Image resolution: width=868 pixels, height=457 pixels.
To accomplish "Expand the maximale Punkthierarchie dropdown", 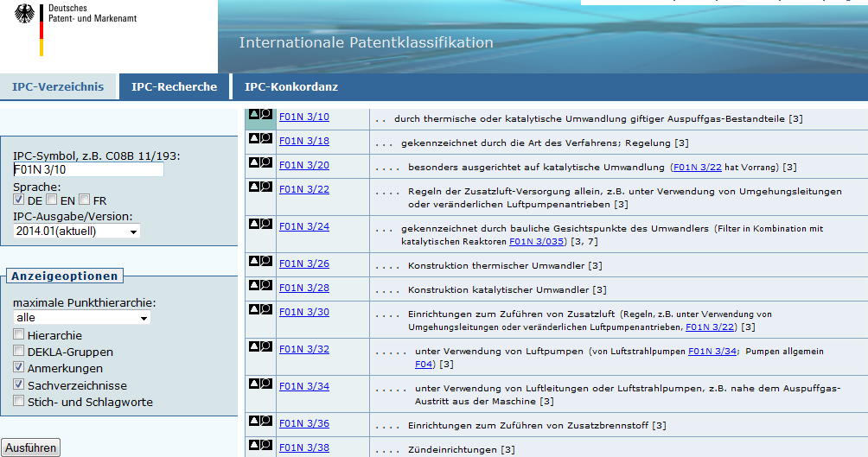I will coord(81,318).
